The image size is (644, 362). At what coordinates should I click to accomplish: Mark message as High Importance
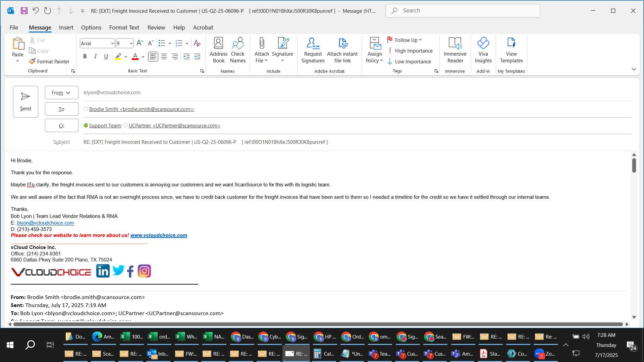(x=410, y=51)
